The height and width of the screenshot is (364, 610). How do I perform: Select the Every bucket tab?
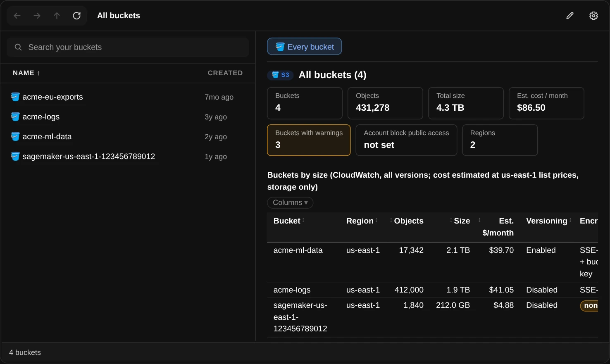tap(304, 47)
